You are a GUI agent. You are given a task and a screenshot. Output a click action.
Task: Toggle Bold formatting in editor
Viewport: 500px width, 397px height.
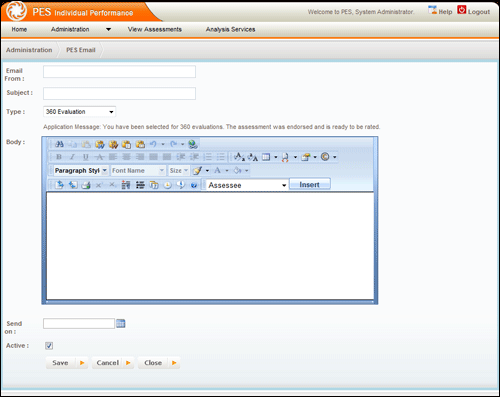[59, 157]
